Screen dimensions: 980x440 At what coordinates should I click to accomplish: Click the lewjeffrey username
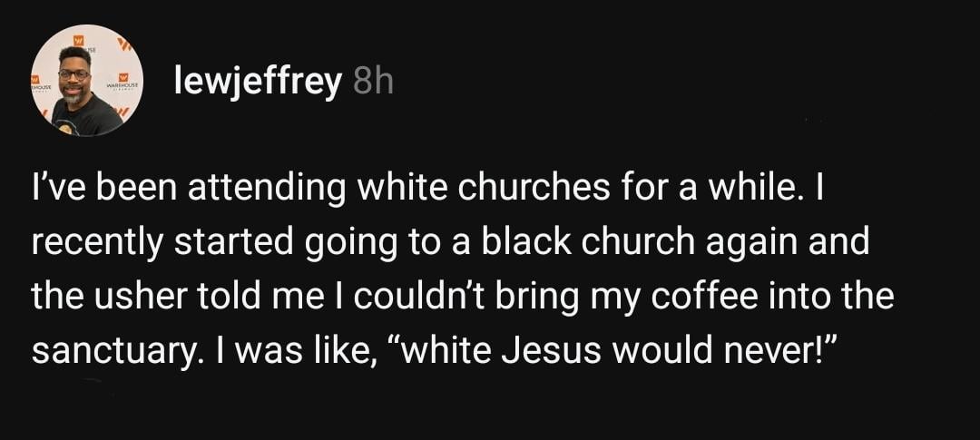click(x=258, y=82)
